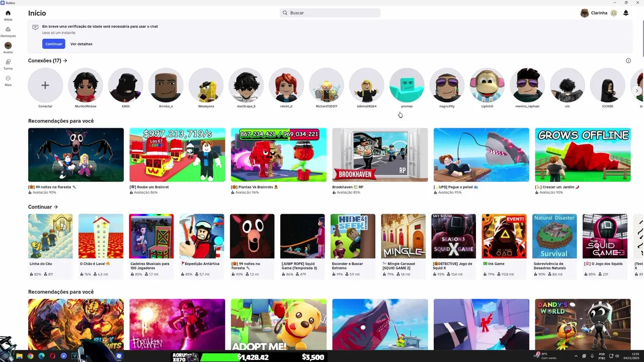Open promas connection avatar
The height and width of the screenshot is (362, 644).
407,85
